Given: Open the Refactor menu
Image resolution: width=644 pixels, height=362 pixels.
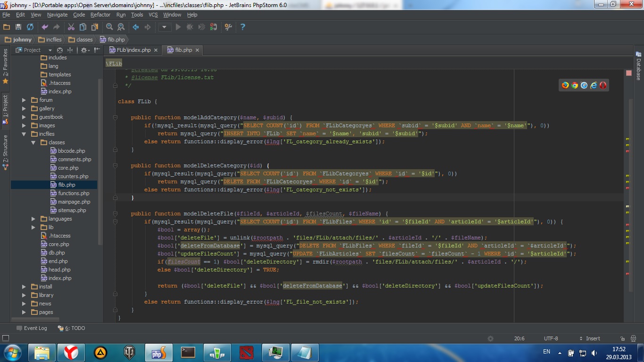Looking at the screenshot, I should [100, 15].
